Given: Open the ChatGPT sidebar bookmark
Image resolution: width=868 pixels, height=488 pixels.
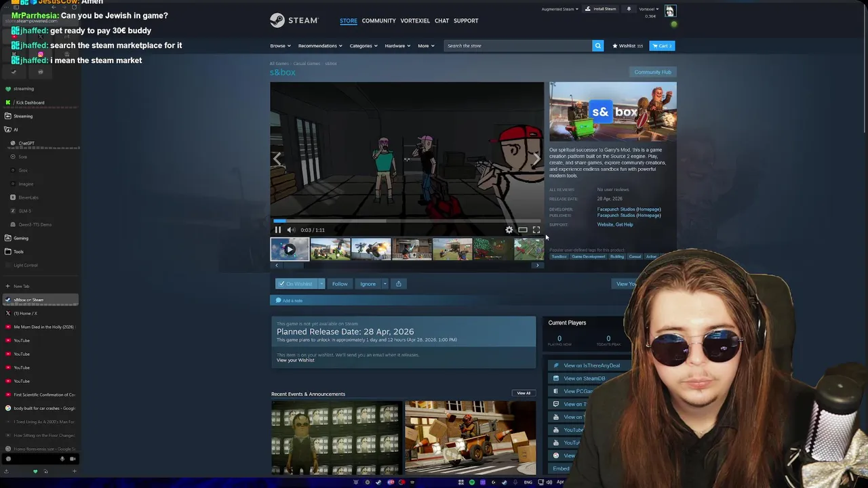Looking at the screenshot, I should [26, 143].
